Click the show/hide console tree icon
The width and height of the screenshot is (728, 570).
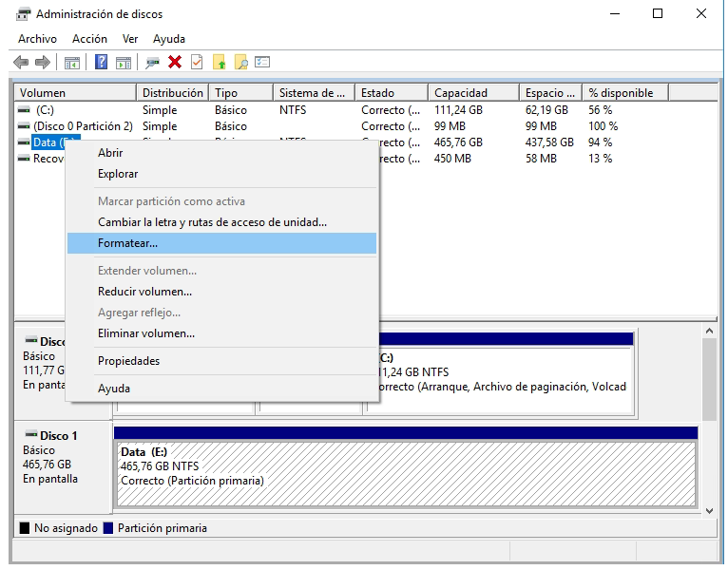(71, 63)
